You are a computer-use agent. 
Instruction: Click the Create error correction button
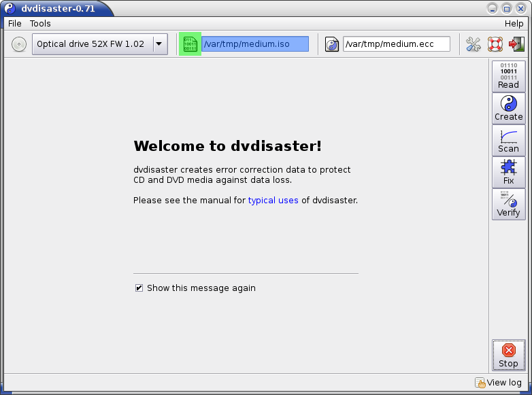click(x=509, y=108)
